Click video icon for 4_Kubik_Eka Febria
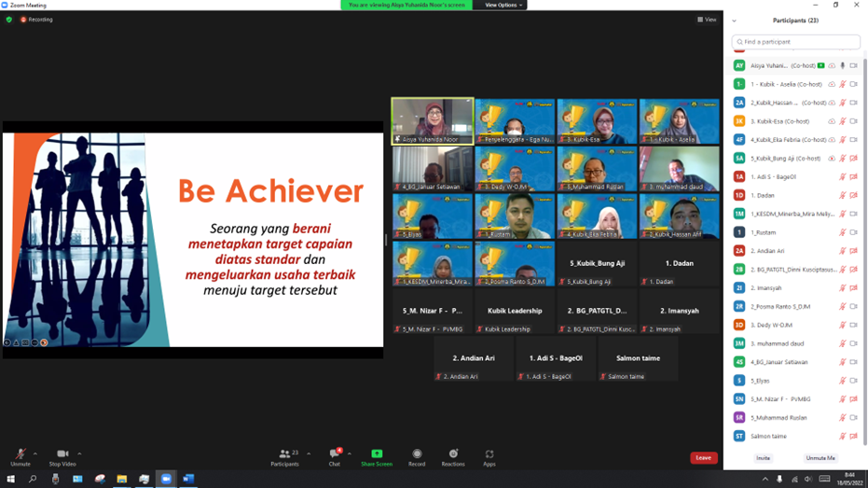The width and height of the screenshot is (868, 488). 854,140
